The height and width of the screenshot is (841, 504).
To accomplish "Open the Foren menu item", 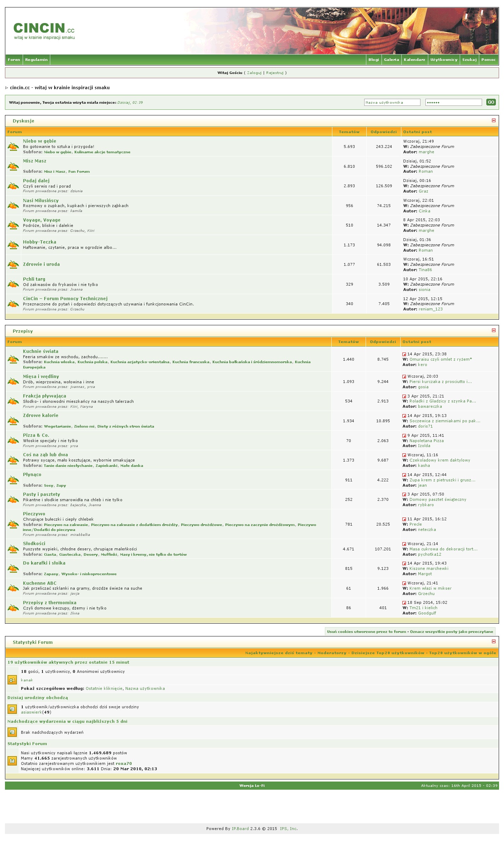I will pyautogui.click(x=14, y=59).
